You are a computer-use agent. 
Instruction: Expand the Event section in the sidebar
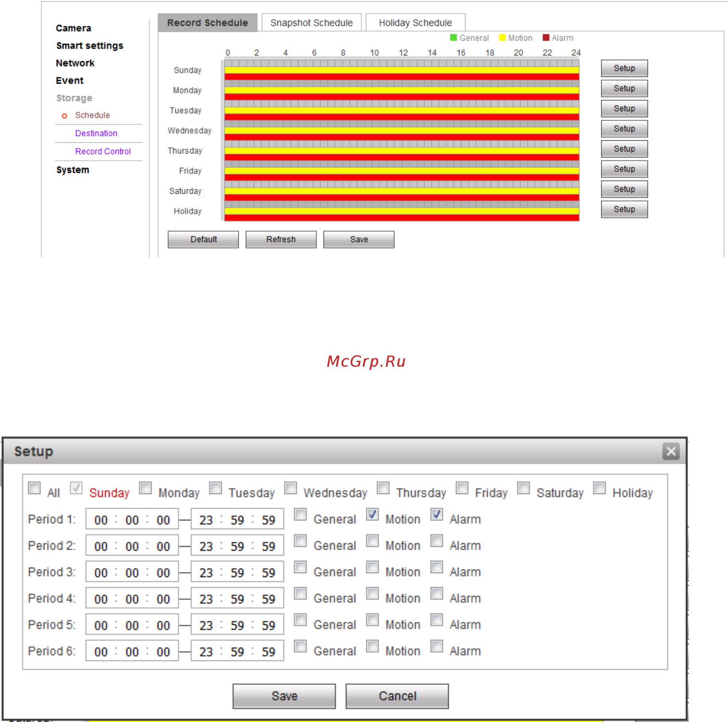coord(69,81)
